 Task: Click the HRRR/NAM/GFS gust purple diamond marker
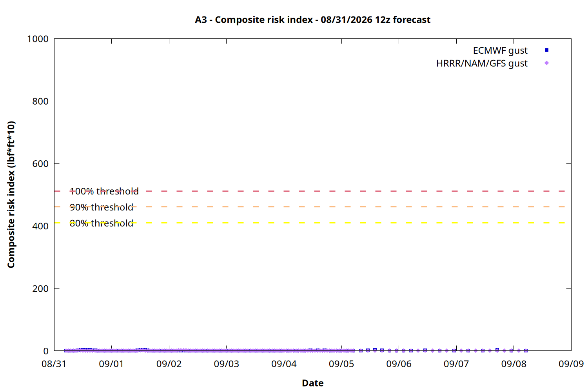point(546,63)
